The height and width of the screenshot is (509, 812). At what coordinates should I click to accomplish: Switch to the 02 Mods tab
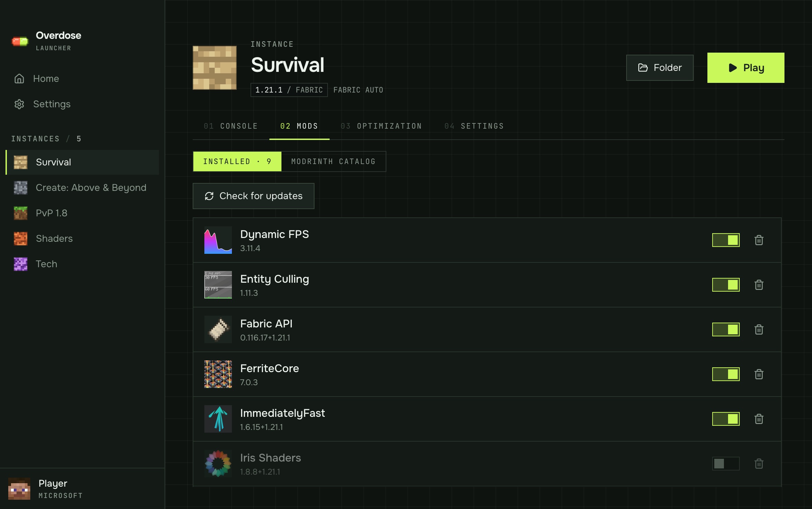tap(299, 126)
